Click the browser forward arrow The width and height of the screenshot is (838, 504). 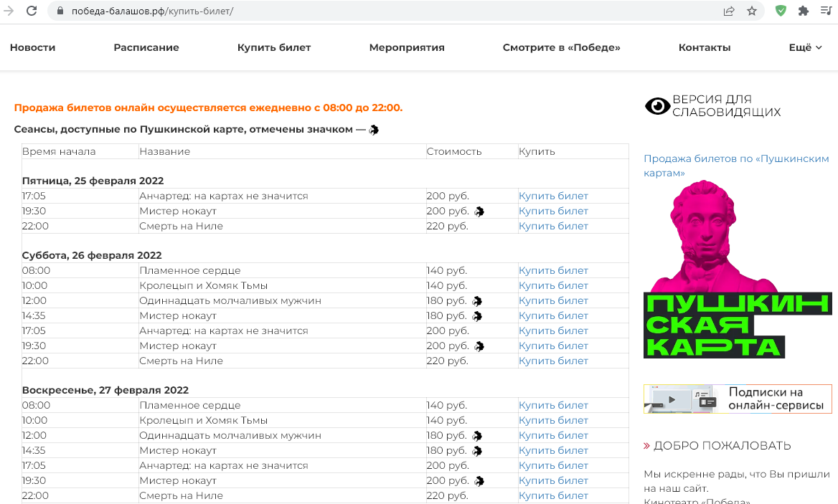click(8, 11)
